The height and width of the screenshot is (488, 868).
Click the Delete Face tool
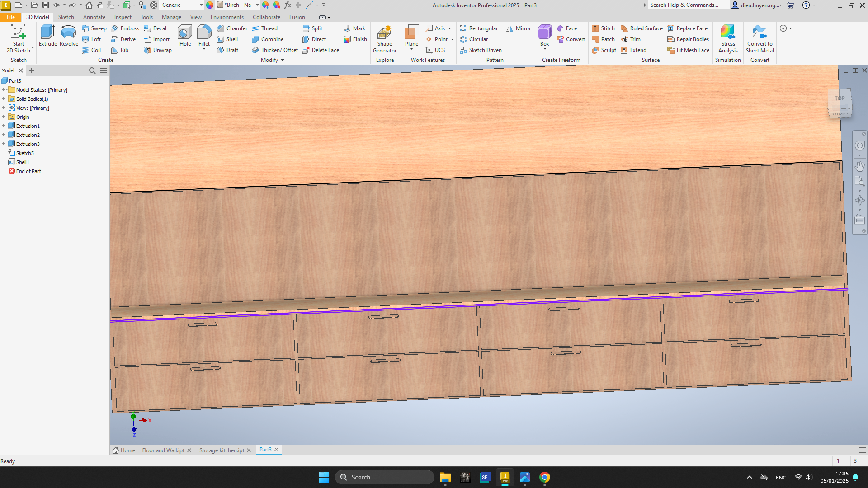[321, 50]
